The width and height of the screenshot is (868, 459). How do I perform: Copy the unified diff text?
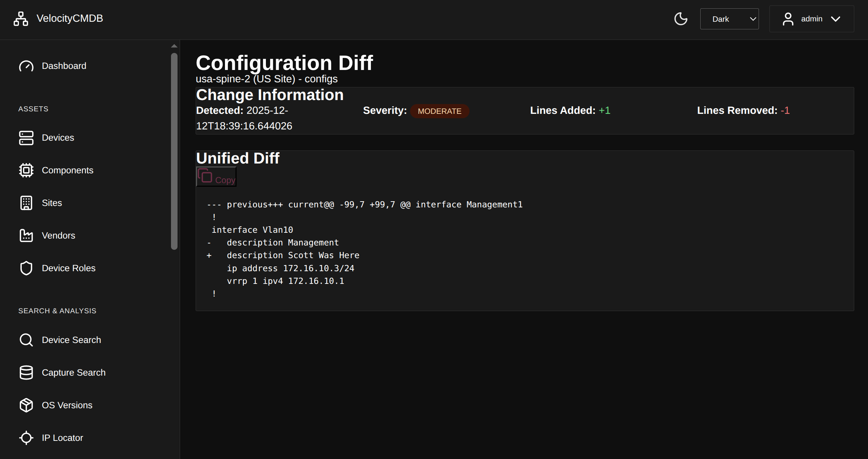216,177
